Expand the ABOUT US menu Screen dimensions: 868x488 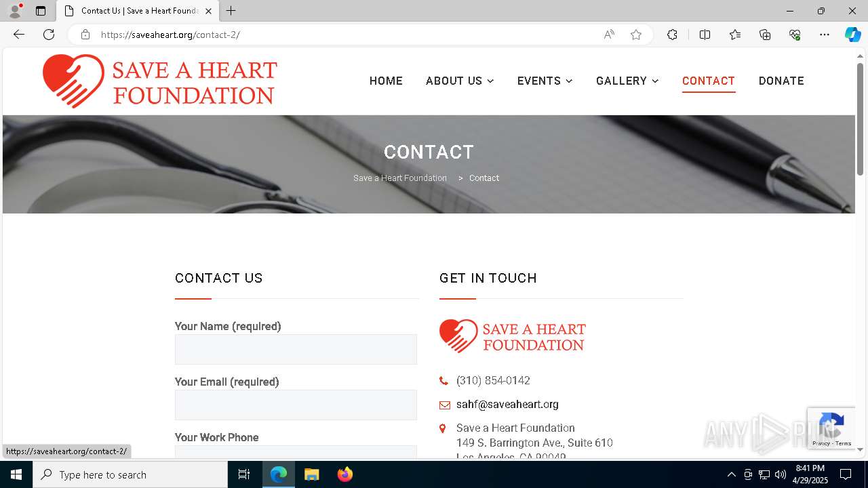click(x=460, y=81)
